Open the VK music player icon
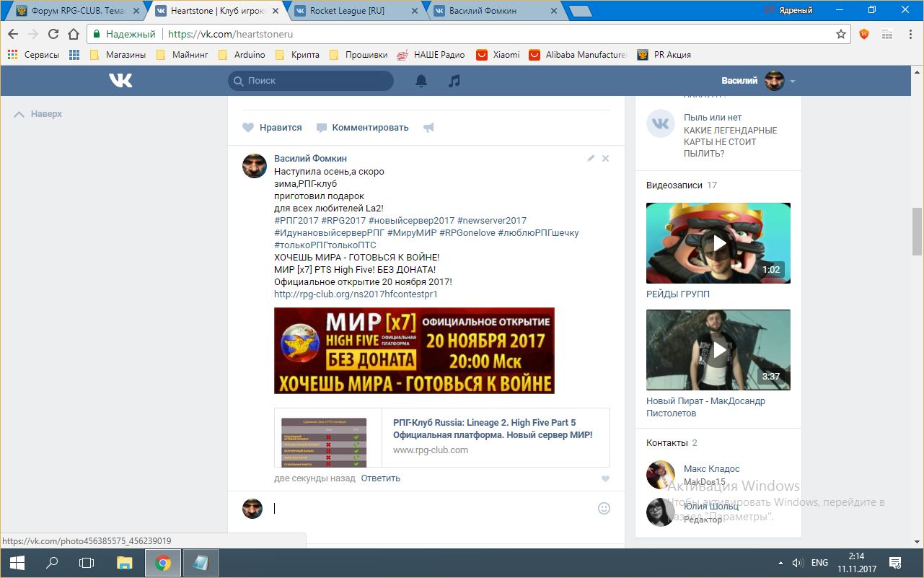 pos(454,81)
